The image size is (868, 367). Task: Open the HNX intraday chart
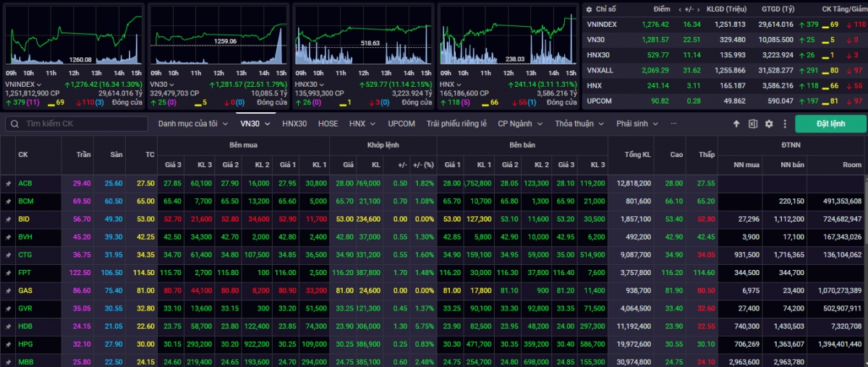coord(508,36)
